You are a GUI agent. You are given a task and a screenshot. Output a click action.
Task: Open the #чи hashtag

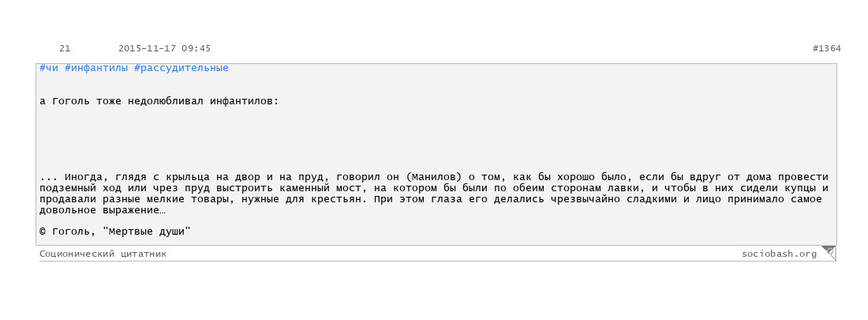coord(49,68)
